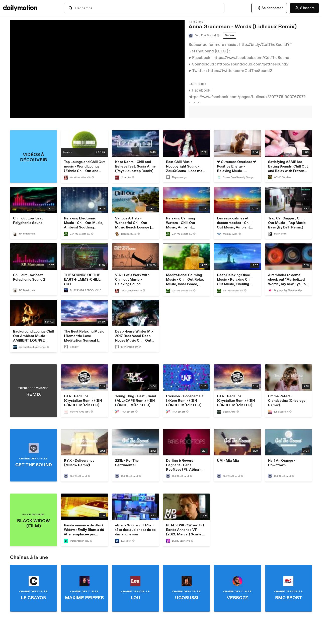Click the ASMR Foodies channel avatar
This screenshot has height=644, width=322.
pyautogui.click(x=270, y=177)
